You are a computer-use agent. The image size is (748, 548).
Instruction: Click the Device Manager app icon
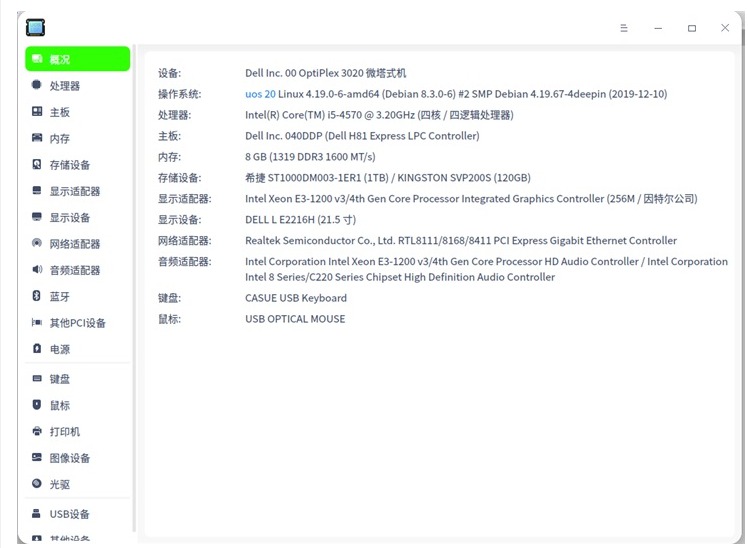coord(35,27)
